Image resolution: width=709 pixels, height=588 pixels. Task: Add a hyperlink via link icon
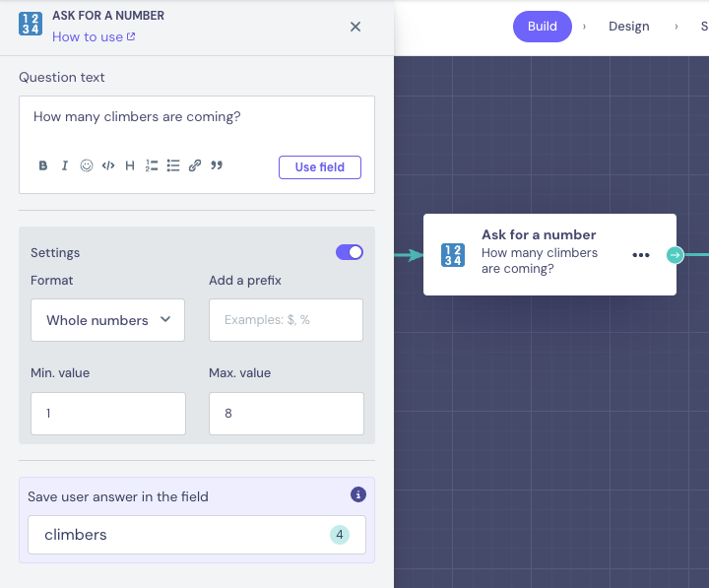coord(195,165)
